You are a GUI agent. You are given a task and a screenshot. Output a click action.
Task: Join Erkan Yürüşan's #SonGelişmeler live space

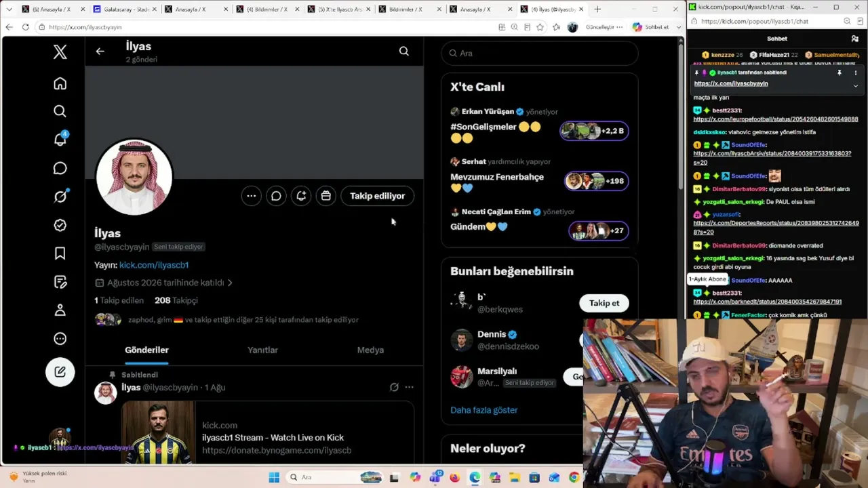594,131
